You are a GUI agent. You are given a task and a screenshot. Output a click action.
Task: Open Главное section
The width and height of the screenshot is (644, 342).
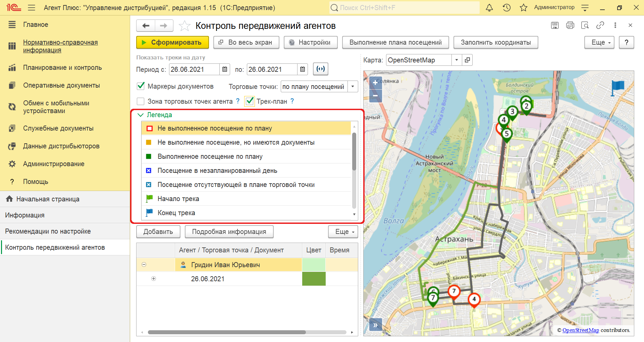[x=36, y=25]
